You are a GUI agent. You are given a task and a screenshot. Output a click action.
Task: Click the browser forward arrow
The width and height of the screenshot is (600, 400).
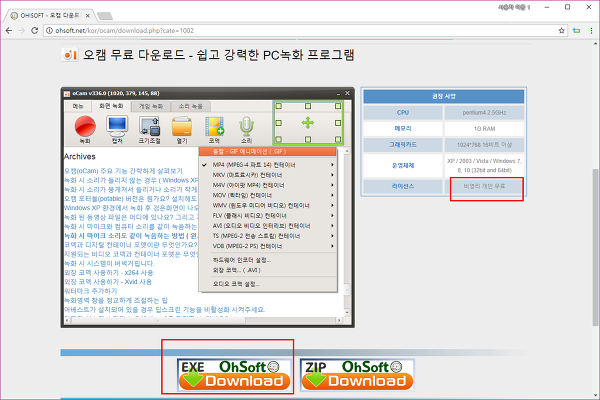[x=22, y=31]
